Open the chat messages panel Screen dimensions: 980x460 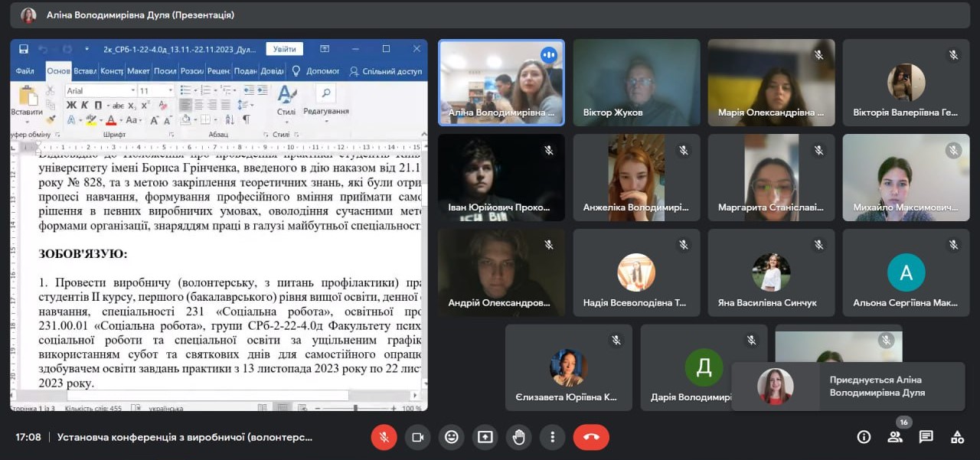click(926, 437)
